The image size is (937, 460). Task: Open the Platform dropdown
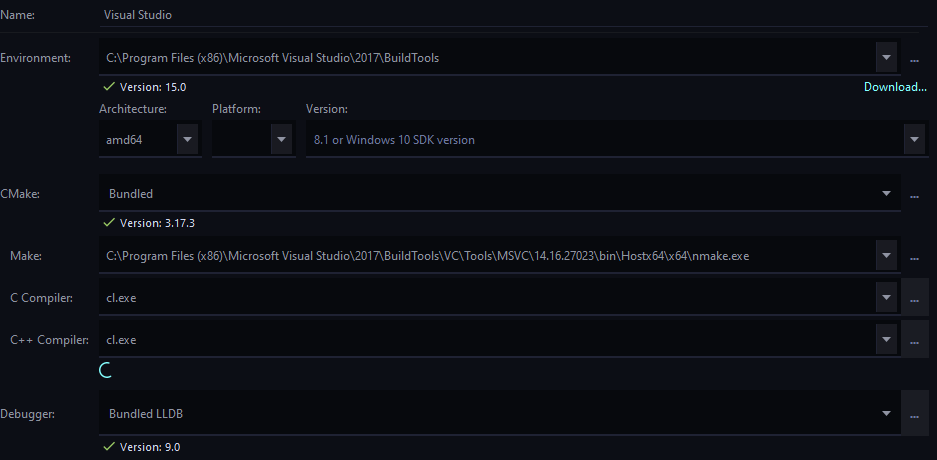281,140
